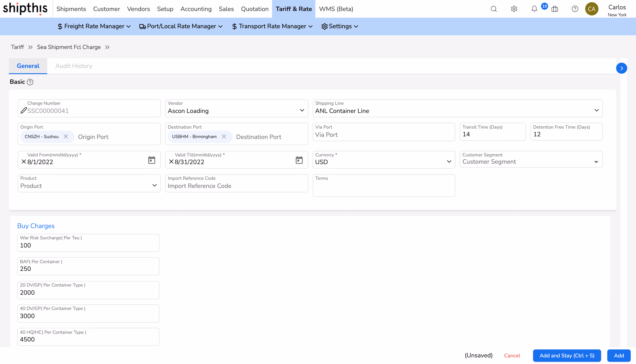Open the Accounting menu
Viewport: 636px width, 364px height.
pos(196,9)
